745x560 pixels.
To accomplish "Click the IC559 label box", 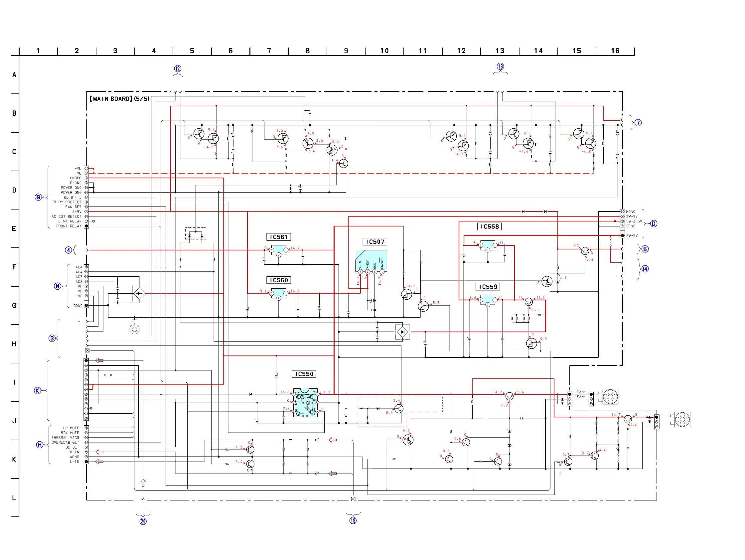I will pyautogui.click(x=488, y=287).
